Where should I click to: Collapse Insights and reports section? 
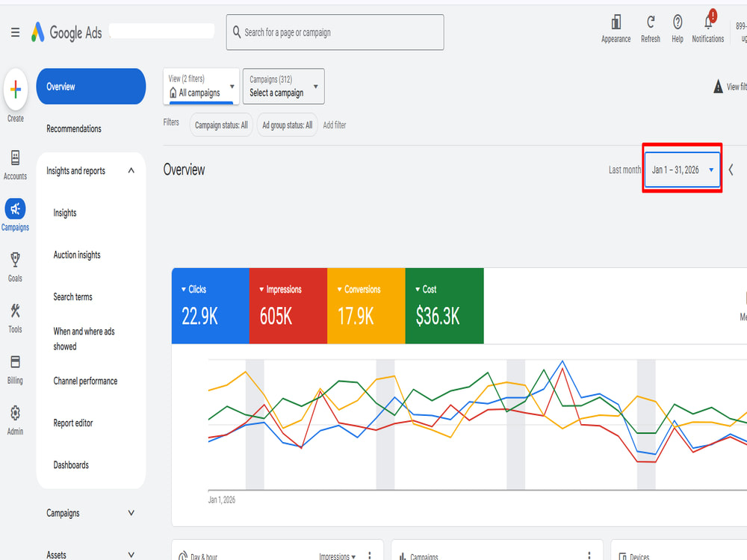pos(131,170)
